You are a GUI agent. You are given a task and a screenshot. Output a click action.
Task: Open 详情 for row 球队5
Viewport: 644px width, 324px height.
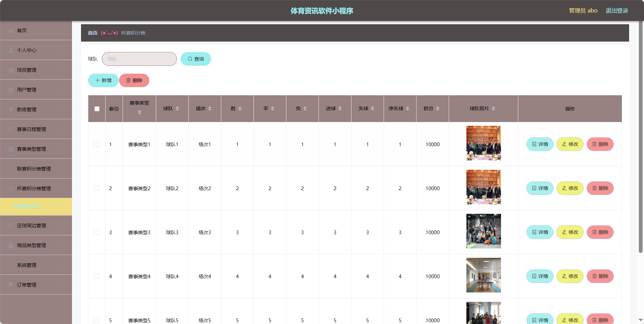click(x=540, y=319)
